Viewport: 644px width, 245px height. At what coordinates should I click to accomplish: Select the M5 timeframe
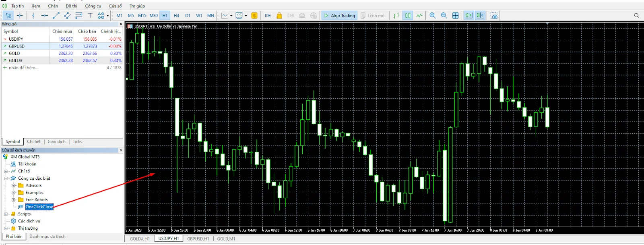131,15
